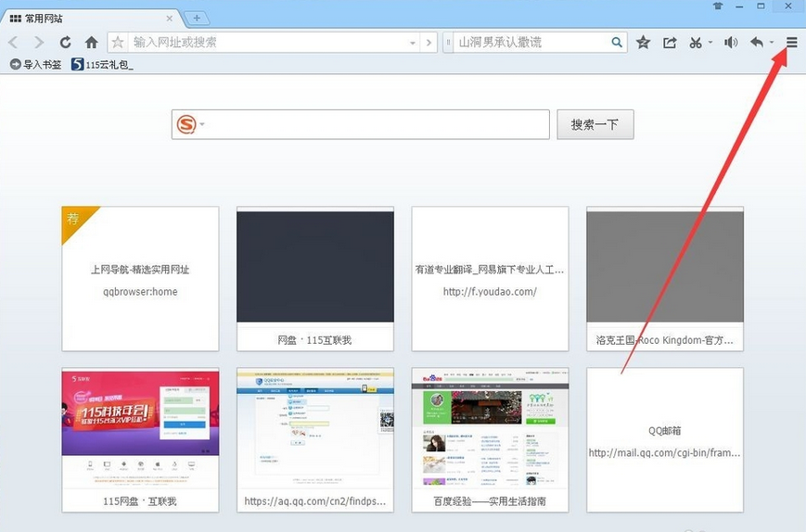The width and height of the screenshot is (806, 532).
Task: Go to the home page icon
Action: tap(91, 43)
